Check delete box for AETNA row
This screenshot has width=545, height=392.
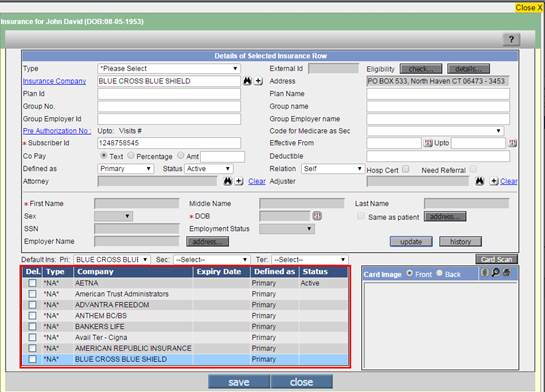coord(32,283)
